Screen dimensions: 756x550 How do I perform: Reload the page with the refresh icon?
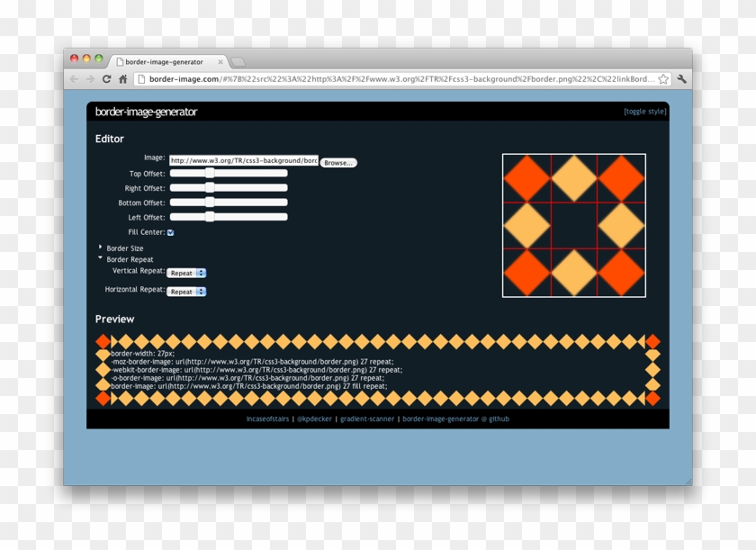106,79
